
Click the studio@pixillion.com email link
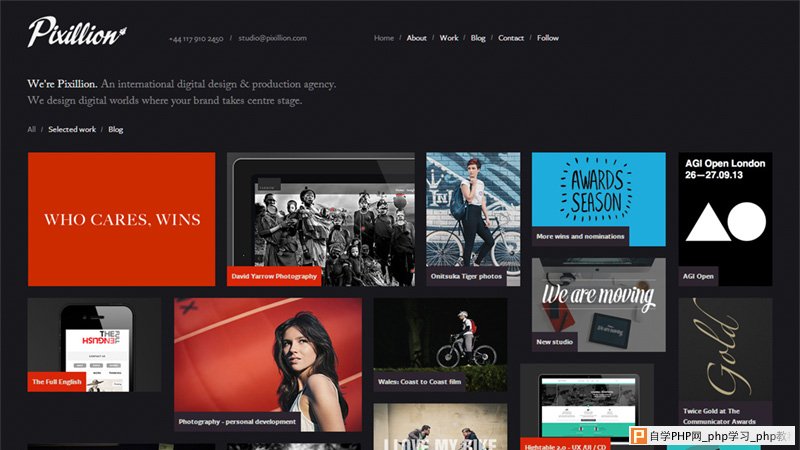coord(272,38)
